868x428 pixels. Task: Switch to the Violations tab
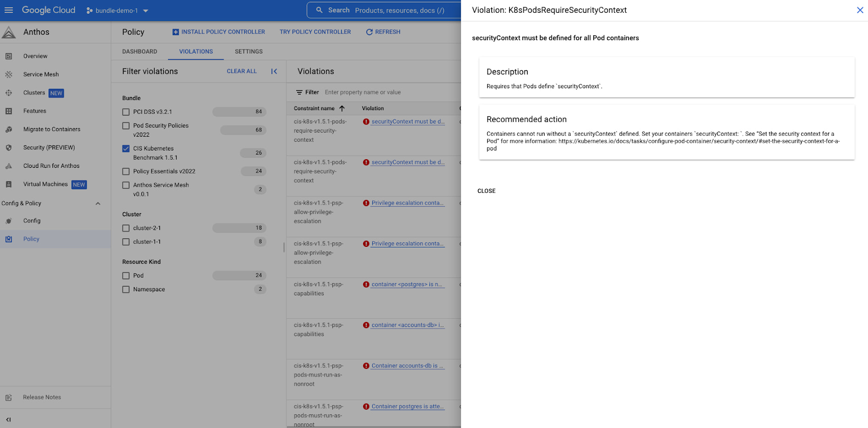(196, 52)
